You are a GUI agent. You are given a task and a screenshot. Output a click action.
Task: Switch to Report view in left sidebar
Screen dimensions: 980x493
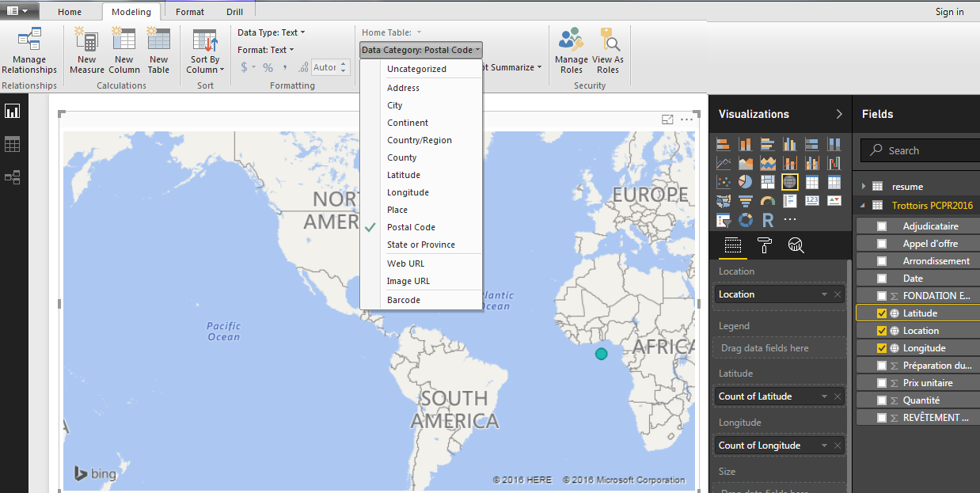click(13, 112)
